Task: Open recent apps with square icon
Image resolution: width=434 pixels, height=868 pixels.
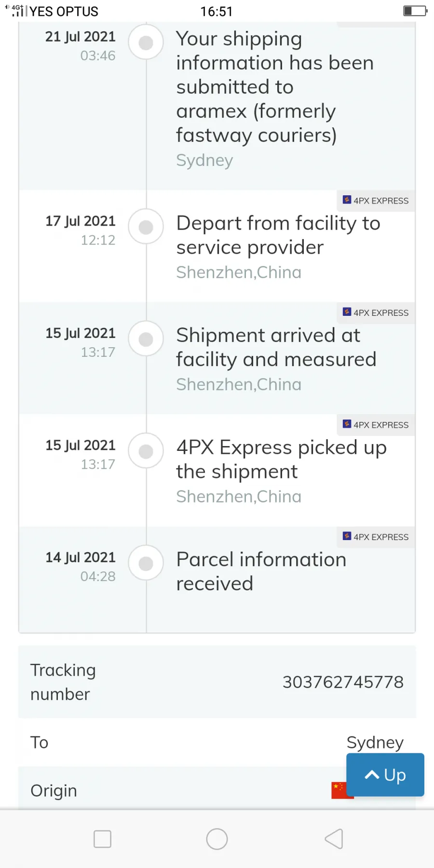Action: (x=102, y=839)
